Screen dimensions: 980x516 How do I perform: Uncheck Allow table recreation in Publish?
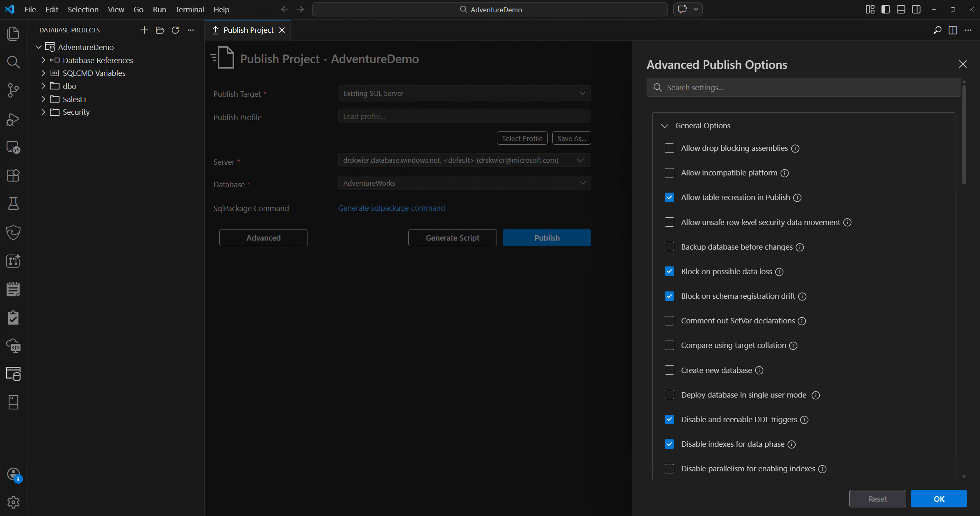tap(669, 197)
